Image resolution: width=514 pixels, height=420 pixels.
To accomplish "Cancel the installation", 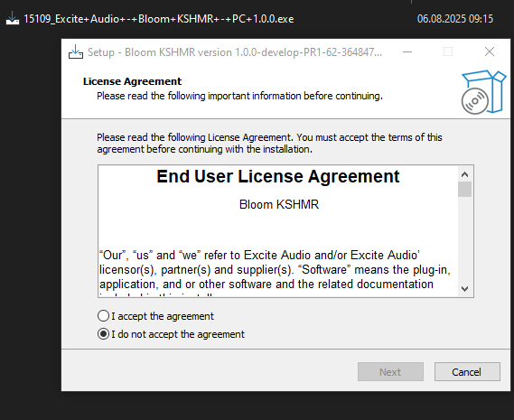I will pyautogui.click(x=467, y=372).
